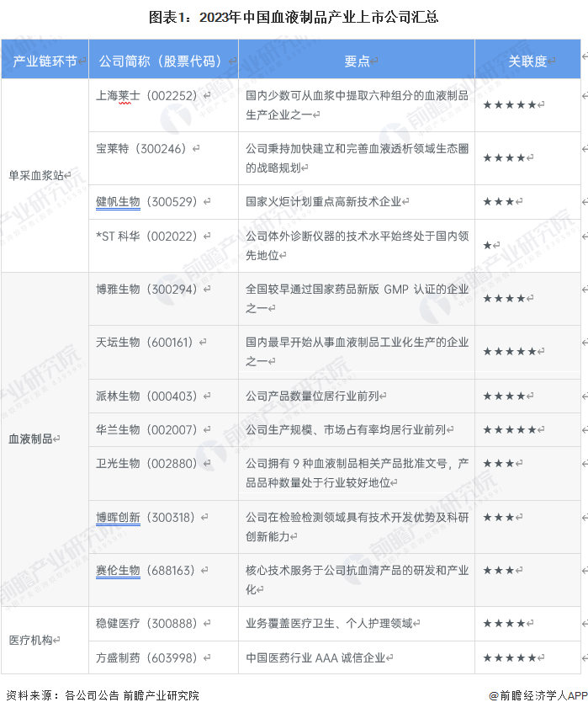This screenshot has width=588, height=713.
Task: Click the *ST科华 description about 体外诊断仪器
Action: pos(358,246)
